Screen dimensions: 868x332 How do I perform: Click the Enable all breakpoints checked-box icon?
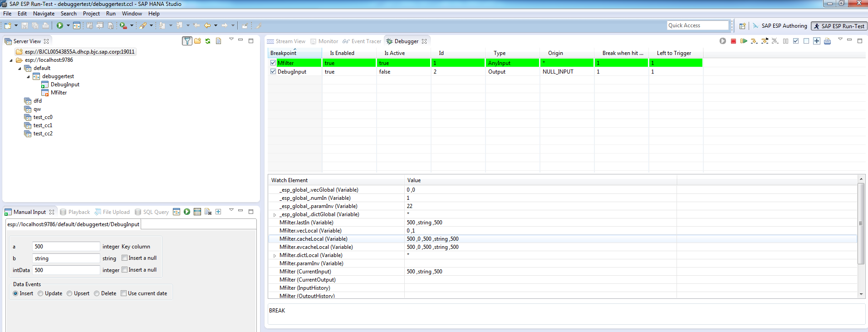tap(796, 41)
